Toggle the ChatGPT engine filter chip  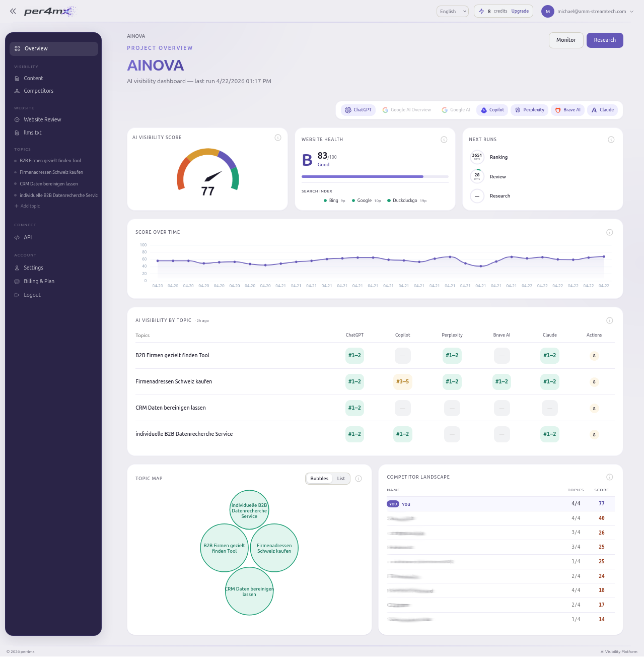358,110
